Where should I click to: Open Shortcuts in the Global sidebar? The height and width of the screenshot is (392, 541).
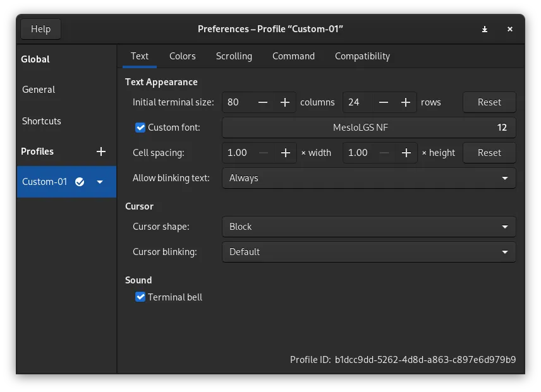(42, 121)
